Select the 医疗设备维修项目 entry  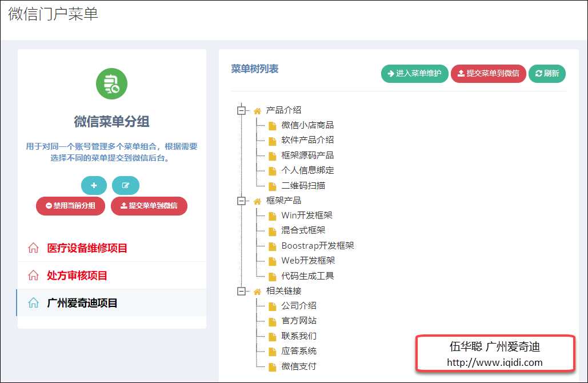coord(86,248)
